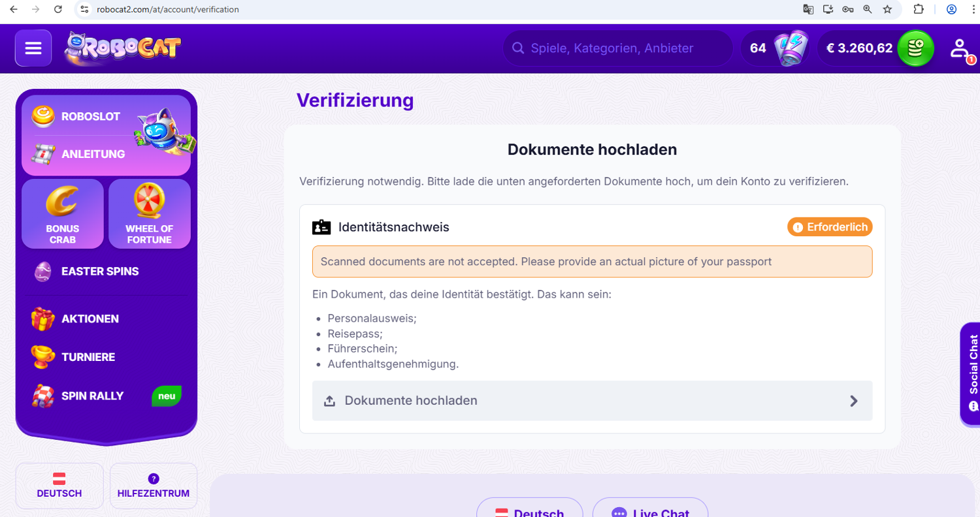Viewport: 980px width, 517px height.
Task: Open the hamburger menu button
Action: pyautogui.click(x=33, y=48)
